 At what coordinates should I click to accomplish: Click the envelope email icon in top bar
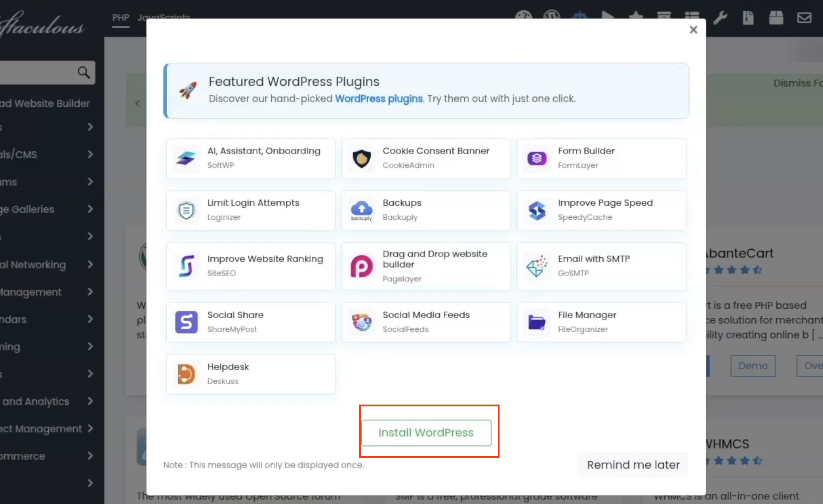[804, 18]
